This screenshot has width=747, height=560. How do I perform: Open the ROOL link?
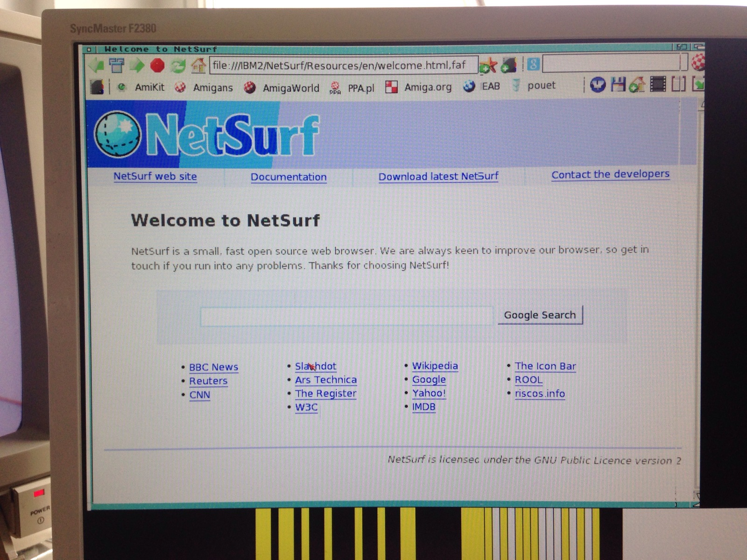[529, 380]
